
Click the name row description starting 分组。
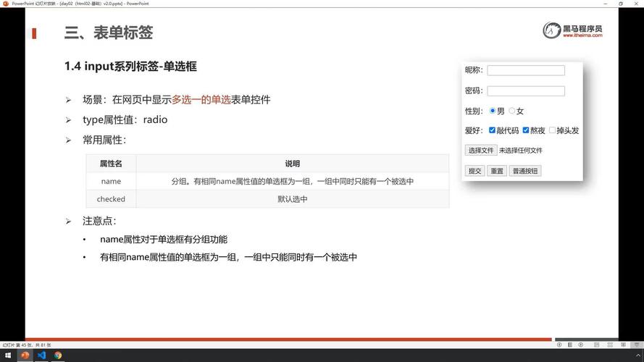293,181
